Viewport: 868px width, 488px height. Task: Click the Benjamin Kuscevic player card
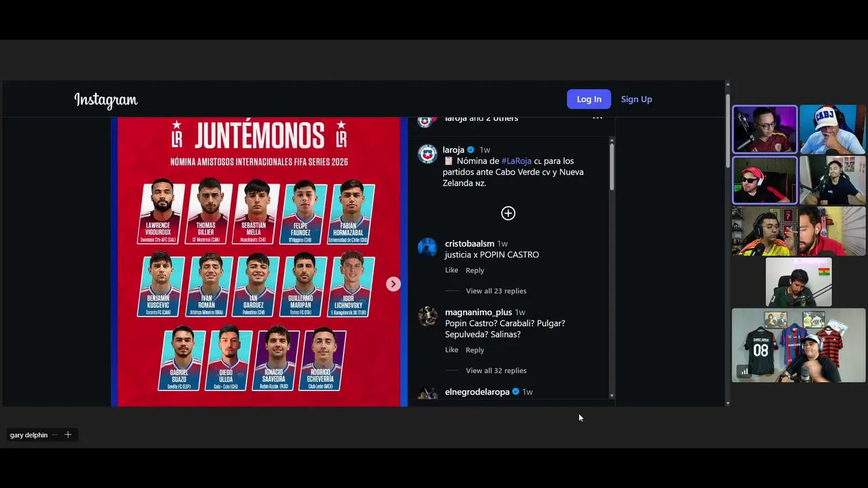tap(162, 284)
